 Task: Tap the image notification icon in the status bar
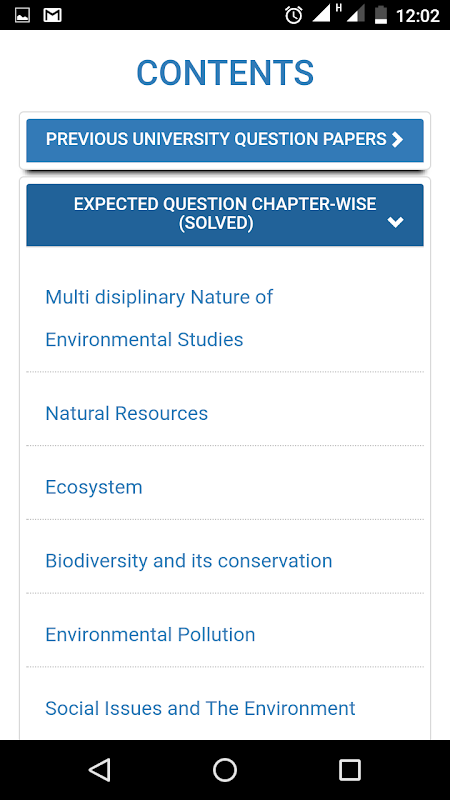click(x=22, y=15)
